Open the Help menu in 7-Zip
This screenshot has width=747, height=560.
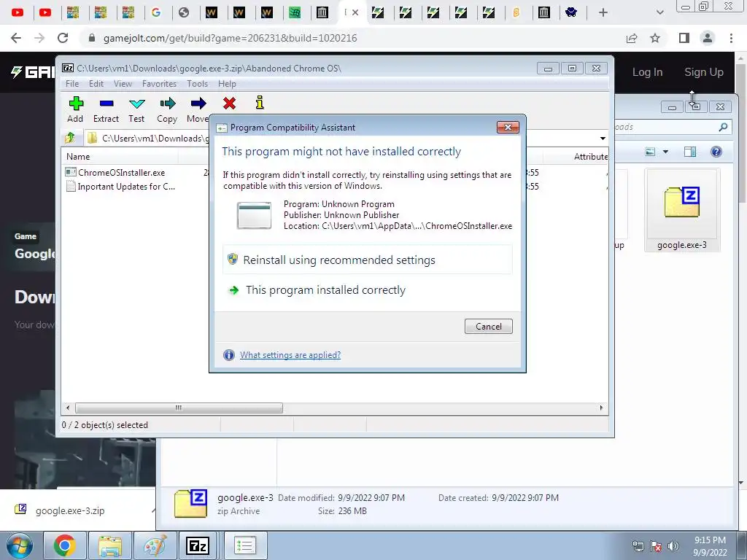(227, 84)
